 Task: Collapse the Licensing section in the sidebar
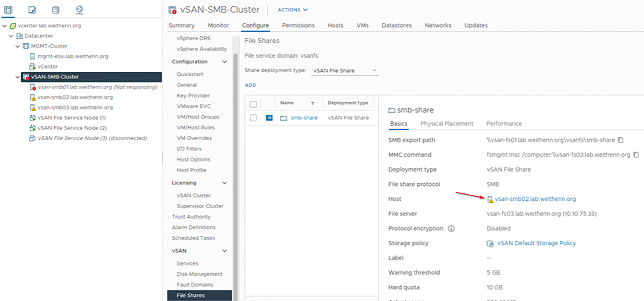[x=224, y=183]
